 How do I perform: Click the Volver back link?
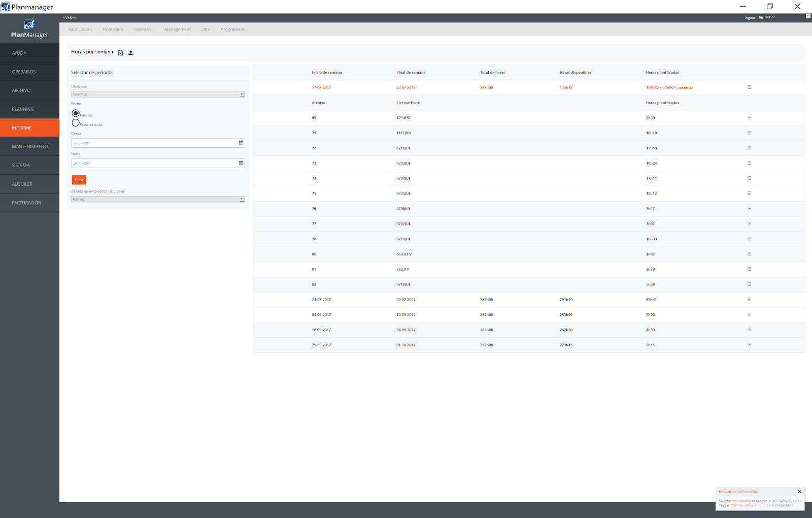[x=70, y=18]
